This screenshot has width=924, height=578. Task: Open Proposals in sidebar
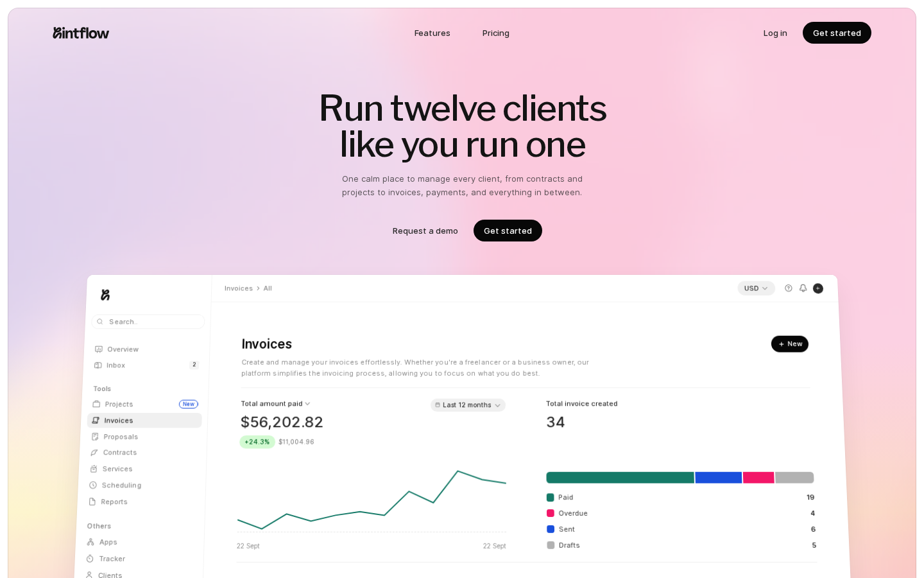(121, 437)
